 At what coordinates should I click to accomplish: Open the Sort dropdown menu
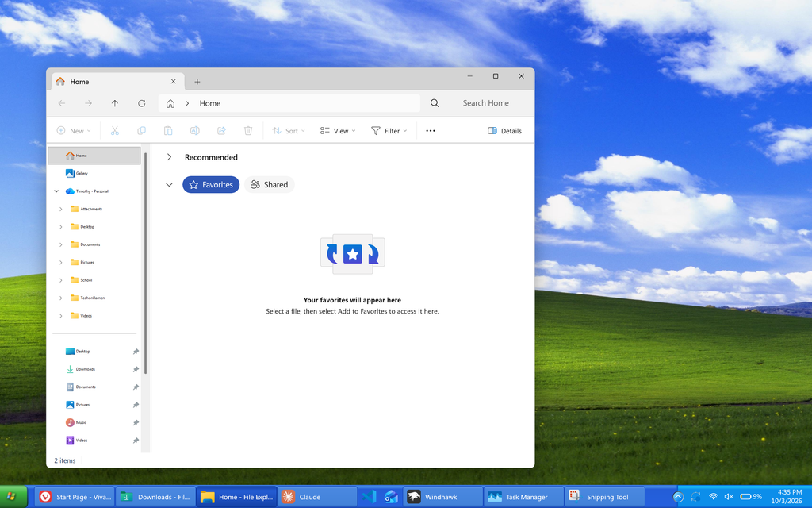289,131
